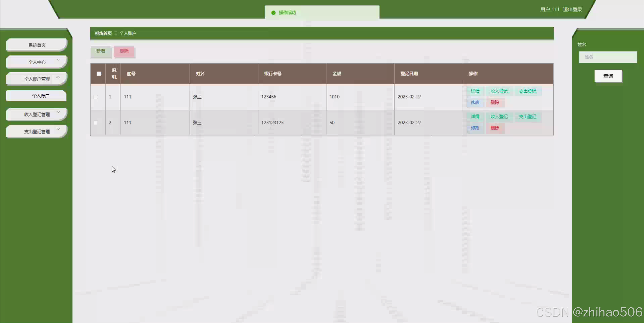Check the checkbox for row 1
Viewport: 644px width, 323px height.
[x=96, y=97]
